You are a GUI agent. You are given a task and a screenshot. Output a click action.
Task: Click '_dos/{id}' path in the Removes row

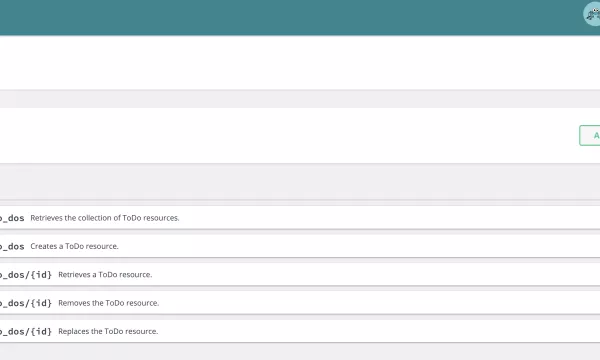[x=26, y=303]
